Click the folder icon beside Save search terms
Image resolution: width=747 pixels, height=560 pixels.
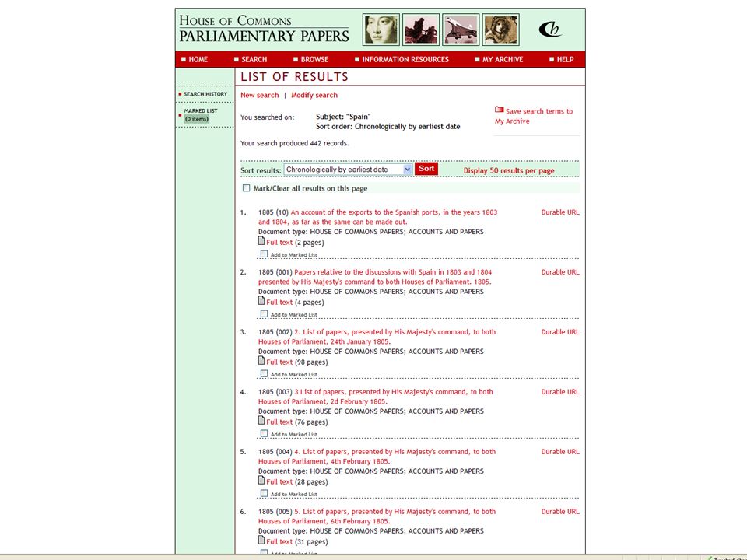[499, 110]
